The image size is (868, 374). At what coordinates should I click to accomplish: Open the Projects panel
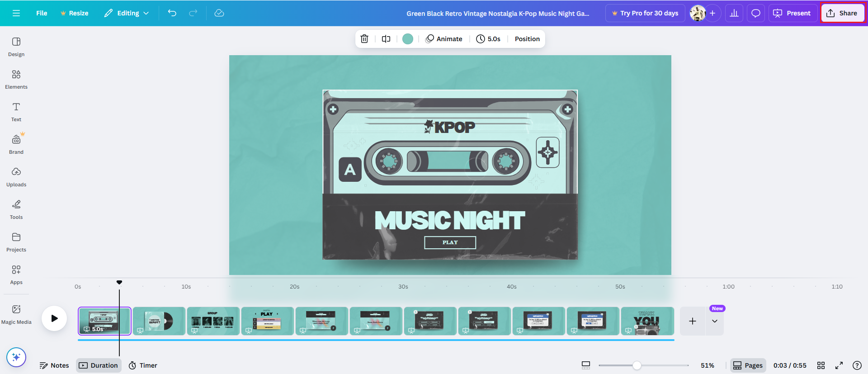coord(16,242)
